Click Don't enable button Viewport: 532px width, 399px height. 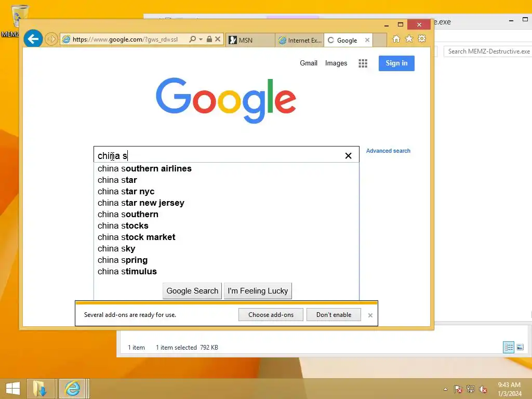[x=334, y=314]
